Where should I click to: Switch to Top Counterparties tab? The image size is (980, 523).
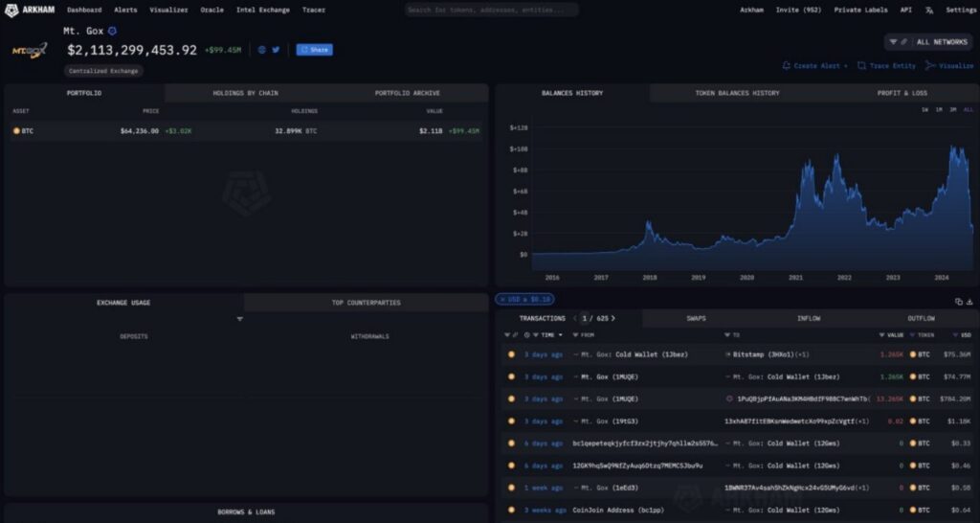point(367,303)
